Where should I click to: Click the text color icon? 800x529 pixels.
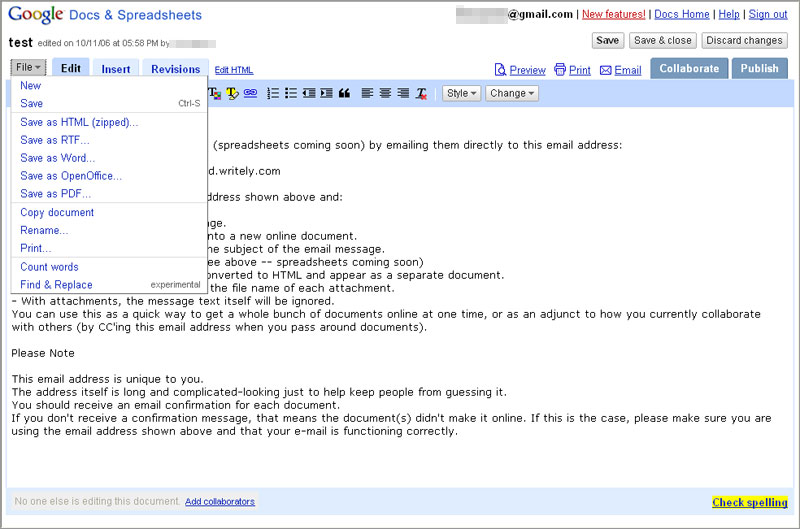215,93
